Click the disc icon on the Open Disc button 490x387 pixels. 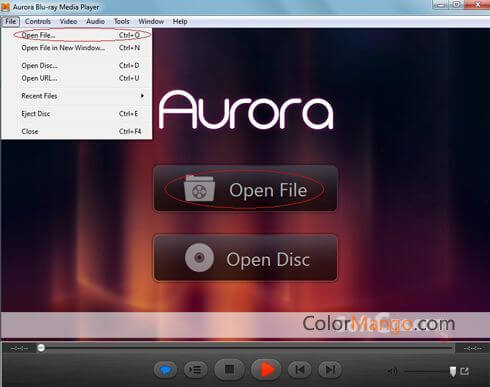(199, 257)
